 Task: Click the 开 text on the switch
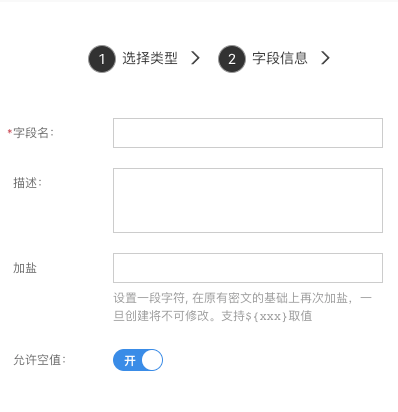point(129,360)
